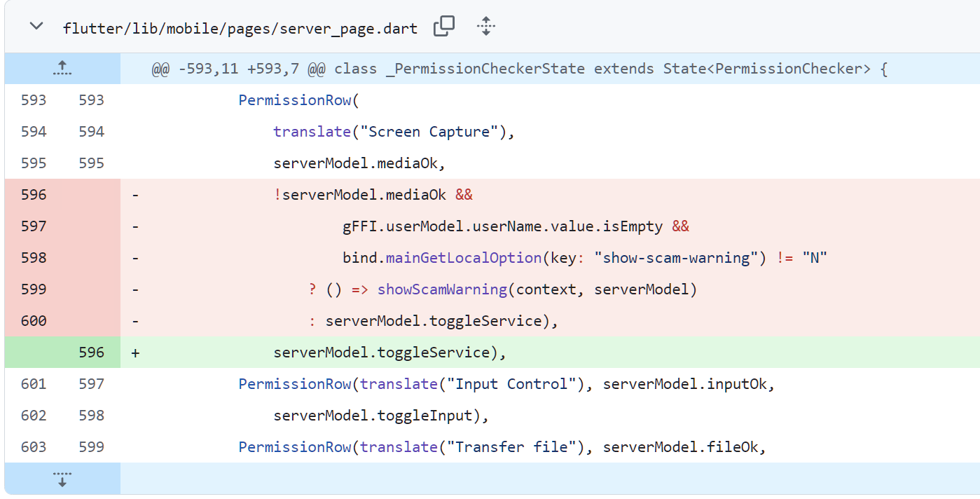980x499 pixels.
Task: Copy the server_page.dart file path
Action: click(444, 27)
